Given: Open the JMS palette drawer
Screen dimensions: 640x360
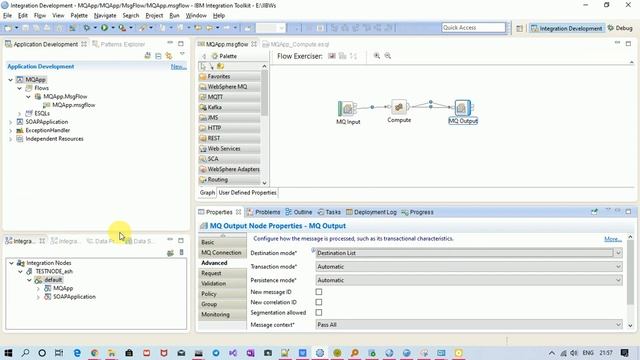Looking at the screenshot, I should [229, 118].
